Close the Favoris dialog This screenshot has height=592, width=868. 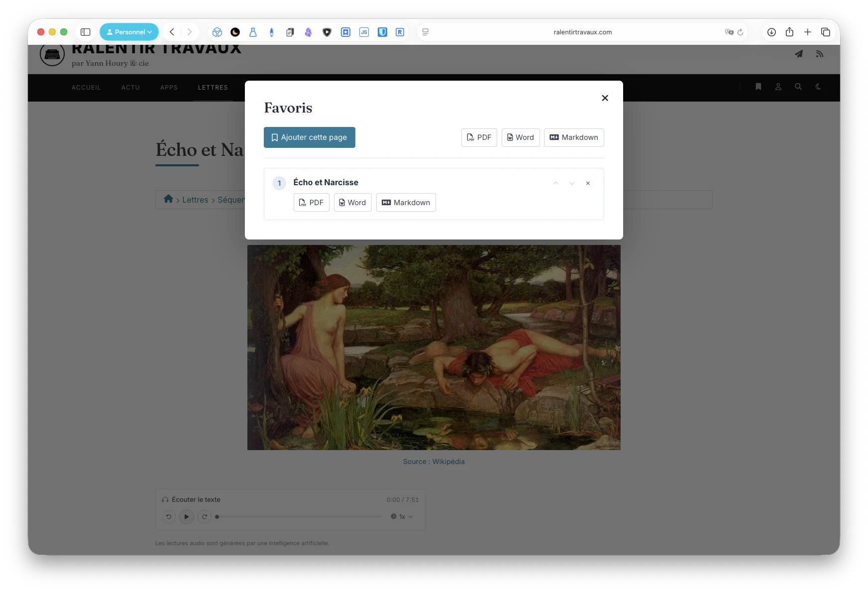[605, 98]
